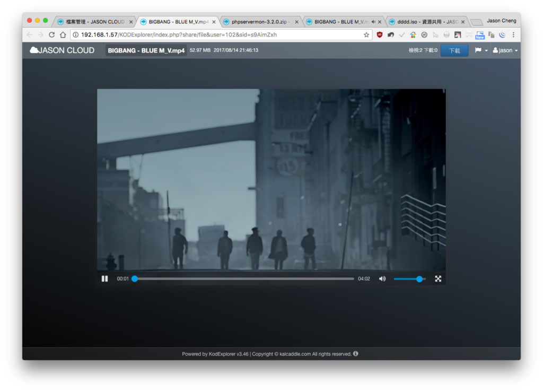Image resolution: width=543 pixels, height=392 pixels.
Task: Click the Jason Cheng profile button
Action: click(502, 21)
